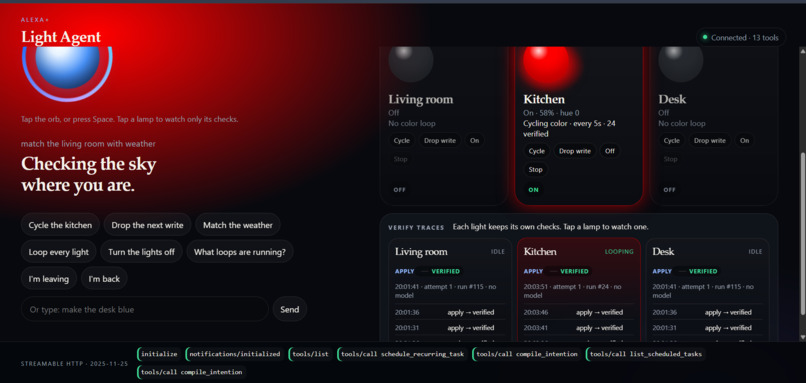806x383 pixels.
Task: Click the IDLE status in Desk trace
Action: pyautogui.click(x=755, y=252)
